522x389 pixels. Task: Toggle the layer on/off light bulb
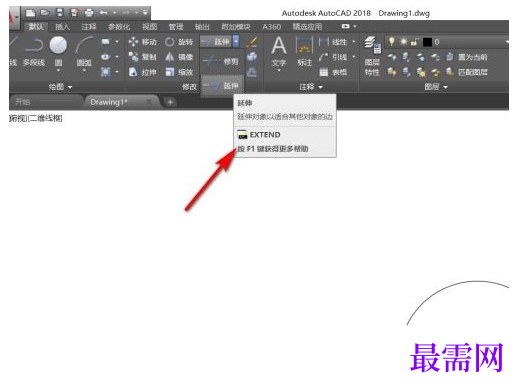coord(392,42)
